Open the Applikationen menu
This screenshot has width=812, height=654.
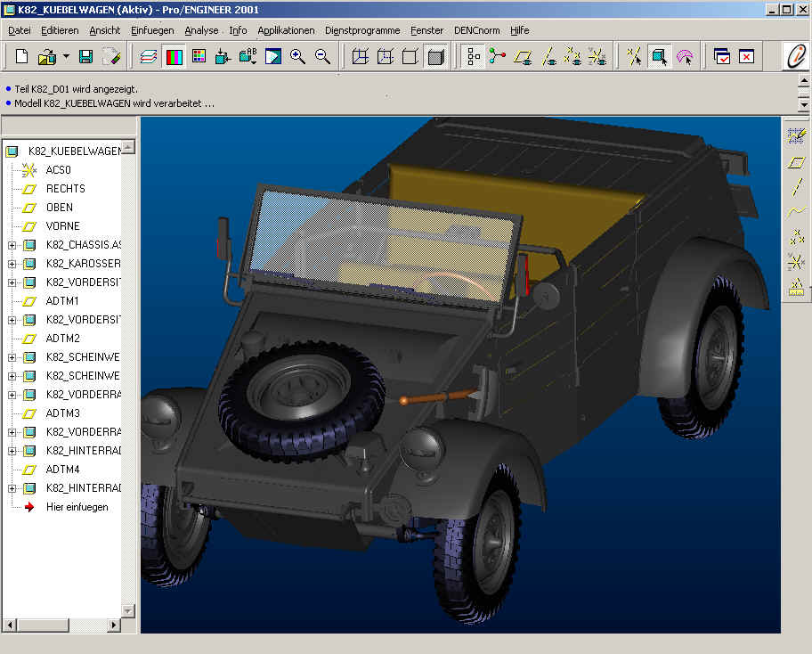pyautogui.click(x=286, y=30)
